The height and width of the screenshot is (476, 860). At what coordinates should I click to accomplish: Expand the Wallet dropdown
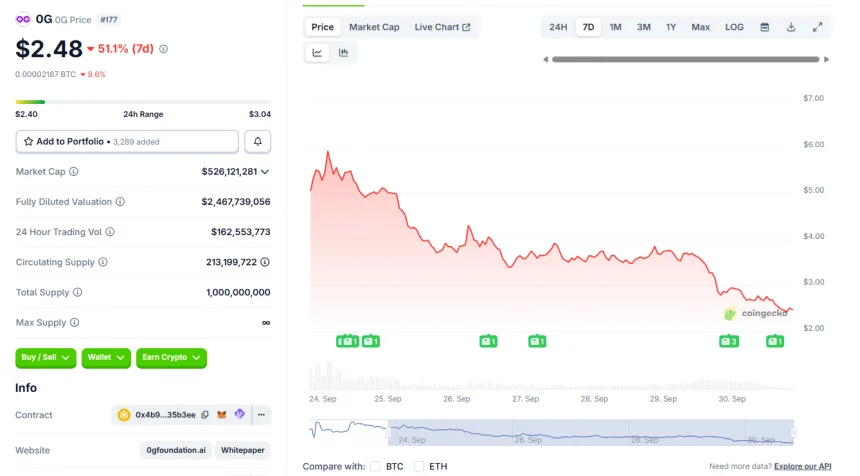pos(106,357)
